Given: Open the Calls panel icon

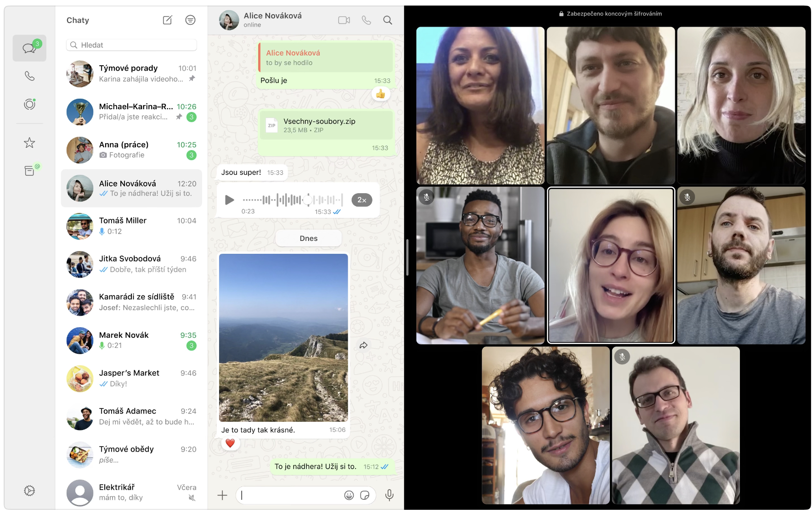Looking at the screenshot, I should (x=29, y=76).
